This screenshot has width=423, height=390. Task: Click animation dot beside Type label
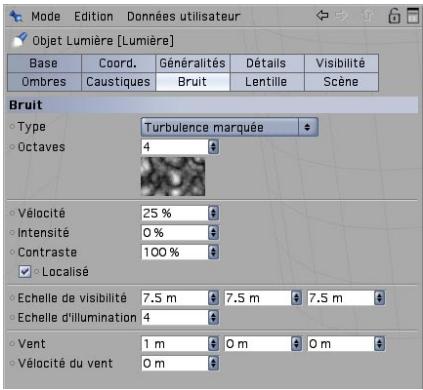12,127
